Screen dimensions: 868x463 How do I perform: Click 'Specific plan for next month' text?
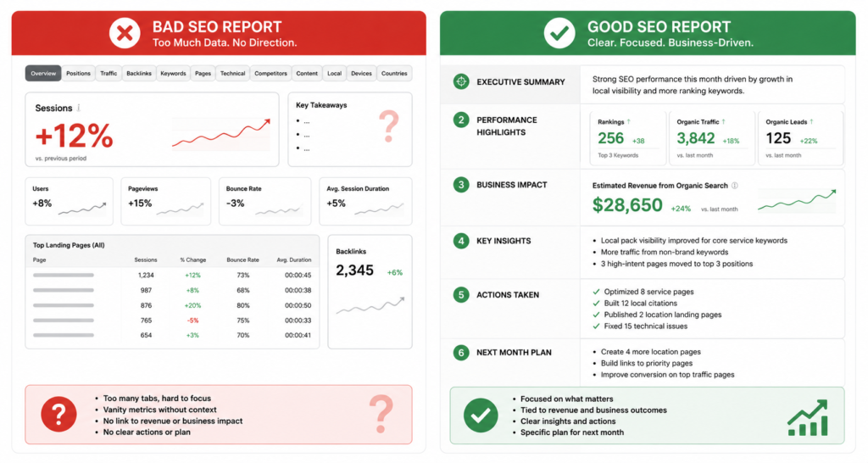pos(572,432)
